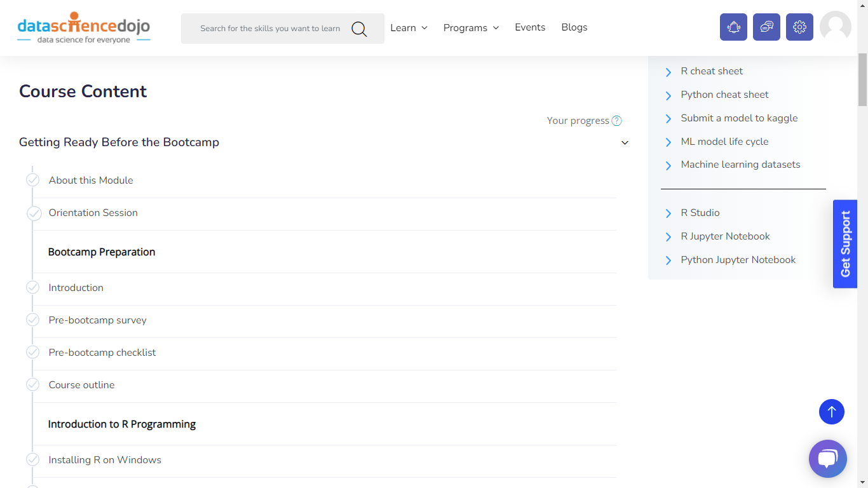868x488 pixels.
Task: Click the Get Support button
Action: 845,244
